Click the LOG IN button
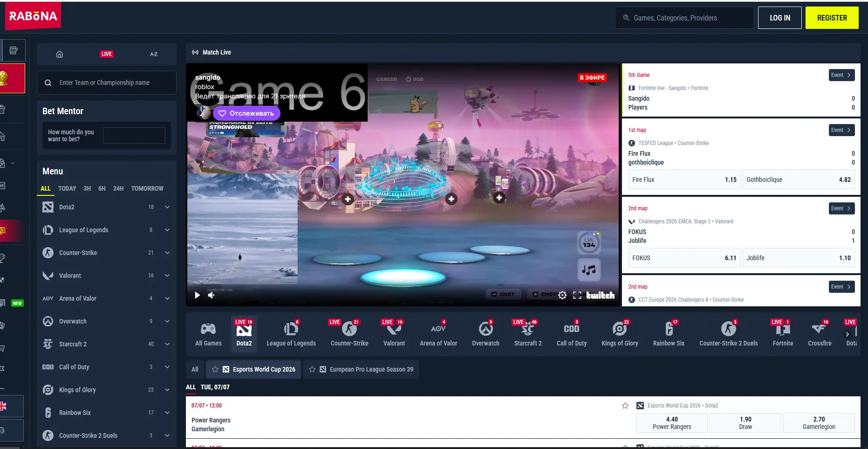The height and width of the screenshot is (449, 868). pyautogui.click(x=780, y=18)
